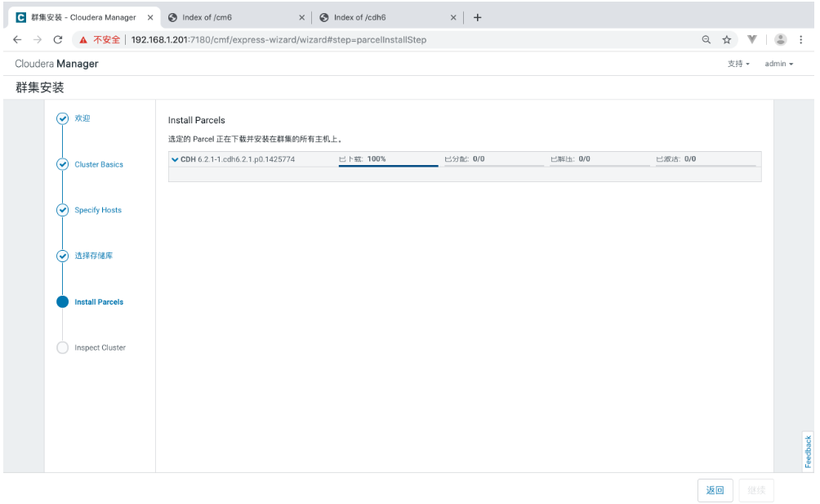The image size is (820, 504).
Task: Close the Index of /cm6 tab
Action: point(301,17)
